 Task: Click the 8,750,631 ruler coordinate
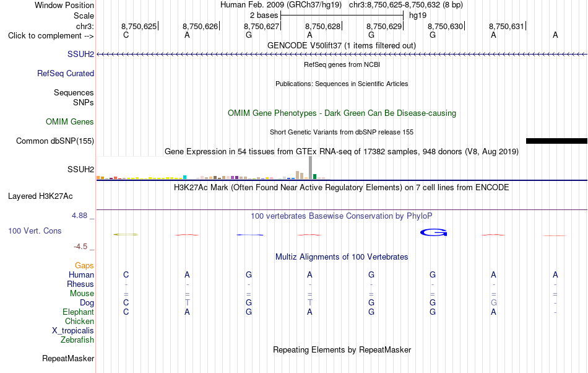pyautogui.click(x=506, y=26)
